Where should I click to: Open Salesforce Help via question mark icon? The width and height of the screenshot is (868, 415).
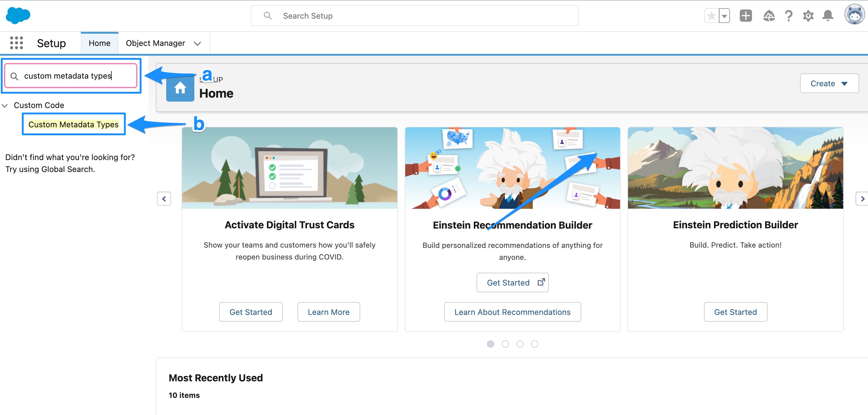(x=788, y=16)
